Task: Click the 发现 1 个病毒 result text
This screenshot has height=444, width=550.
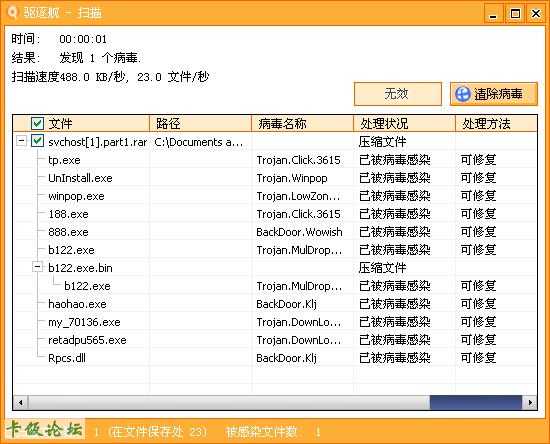Action: [x=100, y=58]
